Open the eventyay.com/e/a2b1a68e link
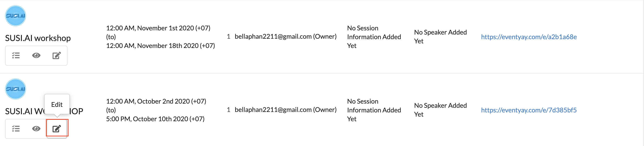The width and height of the screenshot is (644, 146). (x=529, y=37)
